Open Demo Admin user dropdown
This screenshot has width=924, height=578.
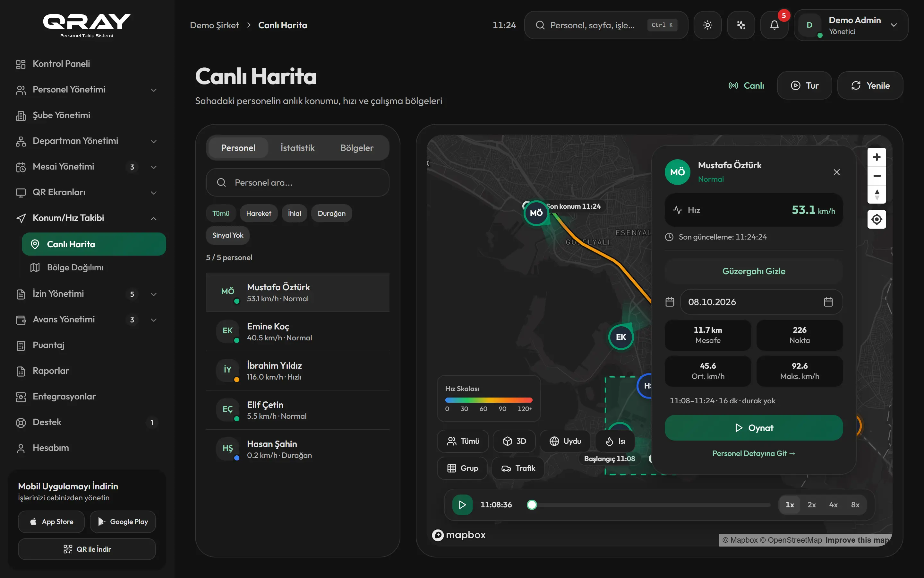tap(851, 25)
